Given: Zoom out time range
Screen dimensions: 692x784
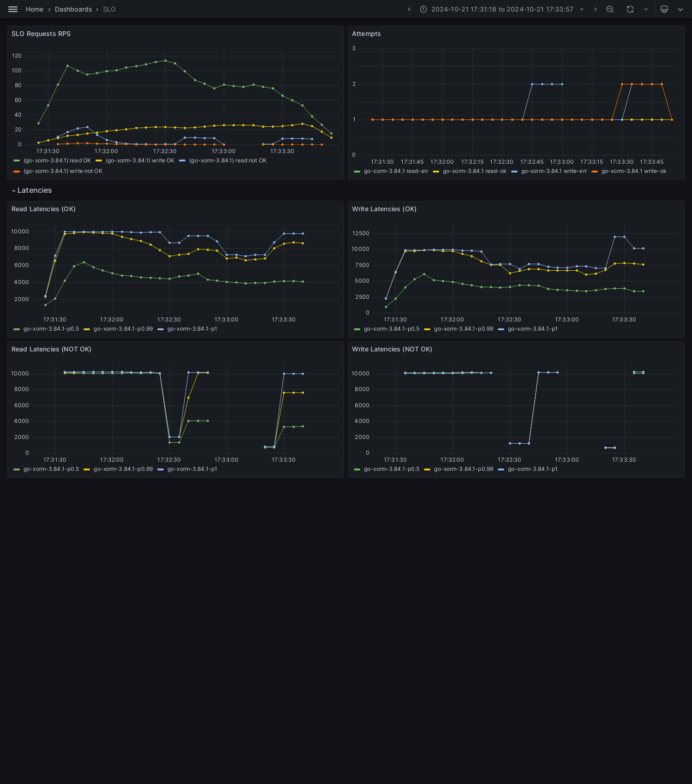Looking at the screenshot, I should click(610, 9).
